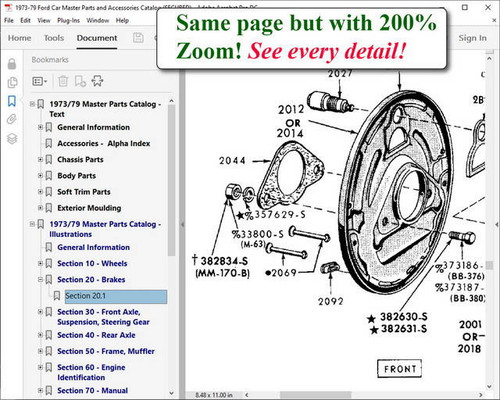Open Section 70 - Manual bookmark

coord(92,390)
